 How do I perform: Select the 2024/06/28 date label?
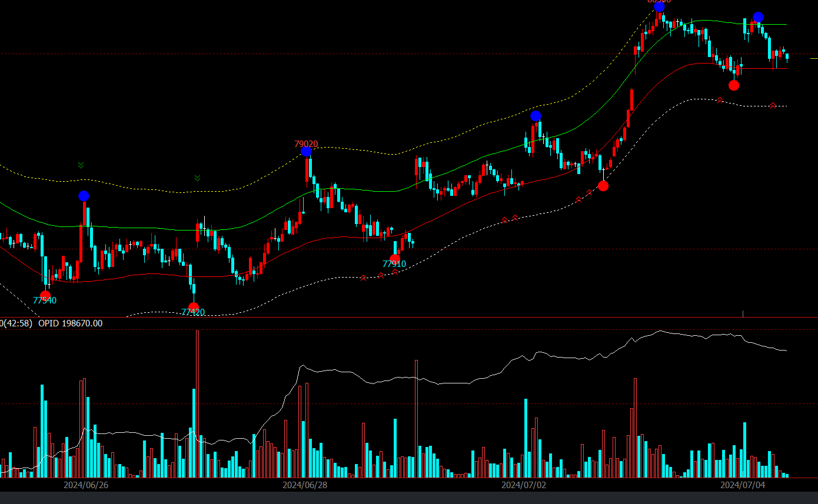(305, 485)
